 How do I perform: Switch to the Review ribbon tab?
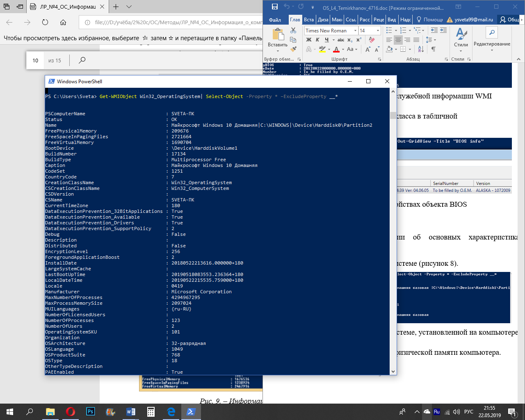pyautogui.click(x=379, y=20)
